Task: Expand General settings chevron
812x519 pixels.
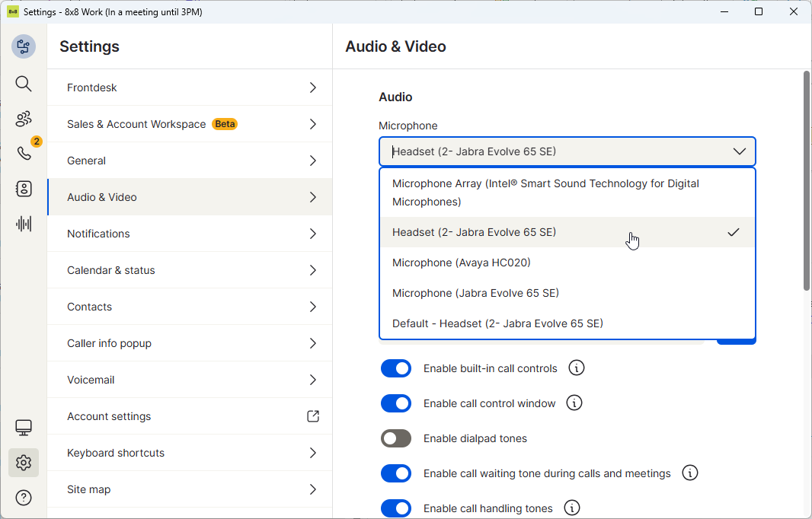Action: (313, 161)
